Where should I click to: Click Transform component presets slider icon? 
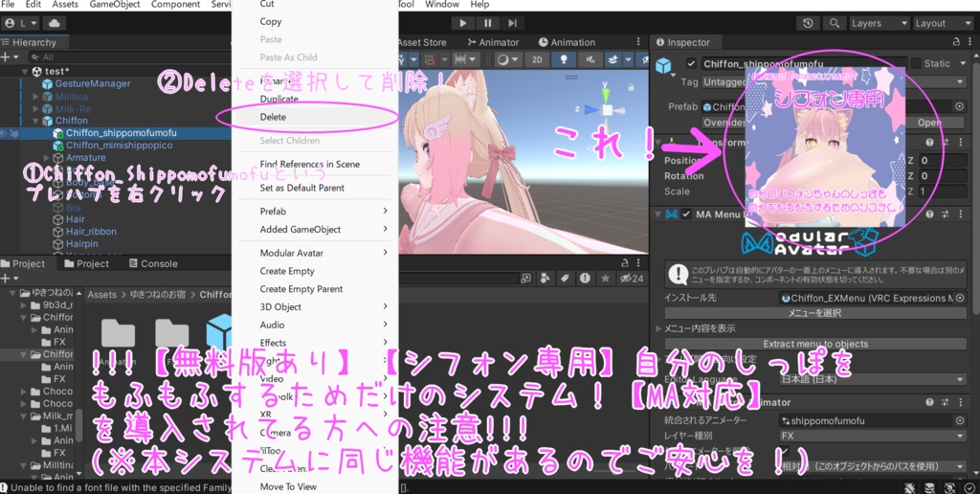947,143
